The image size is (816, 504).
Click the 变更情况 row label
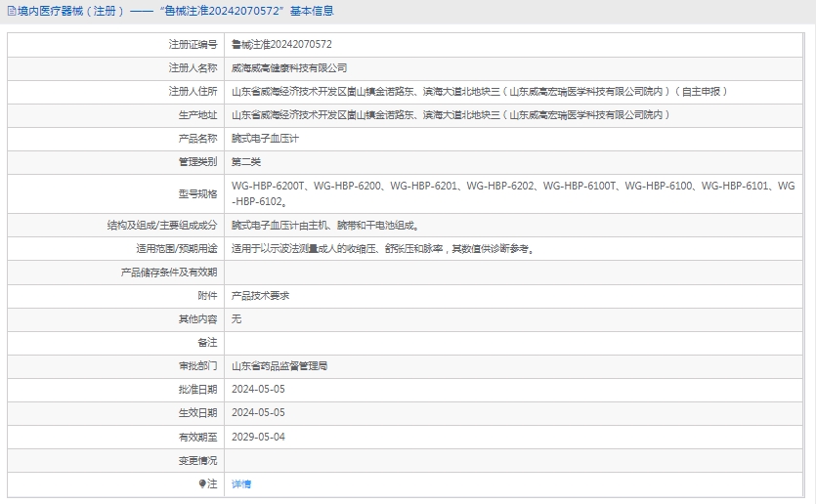[197, 460]
